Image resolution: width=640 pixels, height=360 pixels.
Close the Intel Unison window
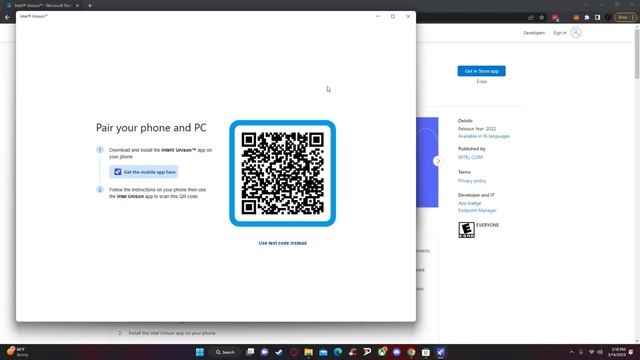click(x=408, y=16)
